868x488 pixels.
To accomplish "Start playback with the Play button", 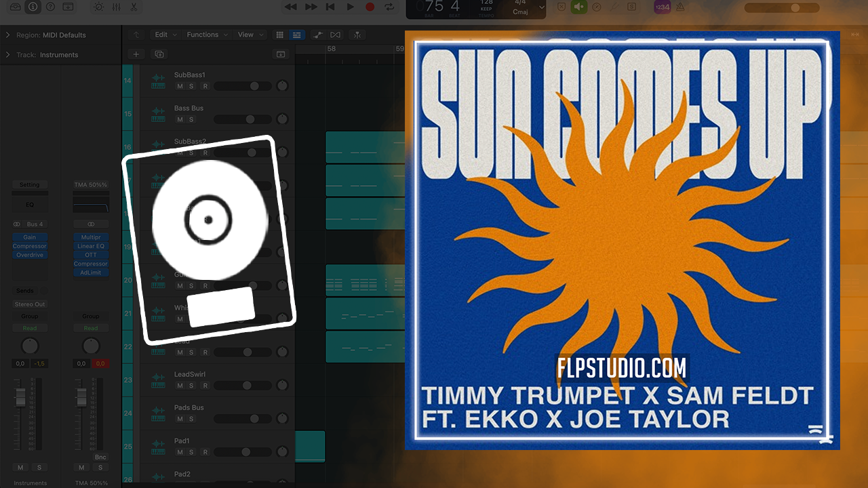I will (350, 7).
